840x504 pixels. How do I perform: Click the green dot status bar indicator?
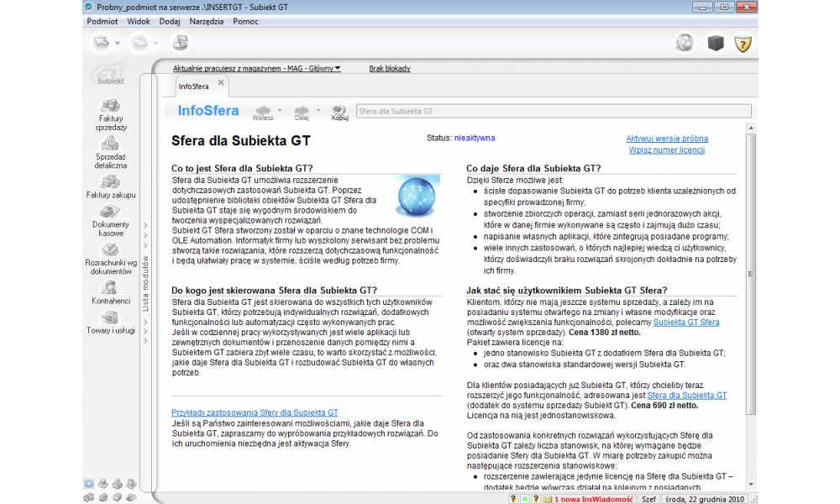click(x=524, y=499)
